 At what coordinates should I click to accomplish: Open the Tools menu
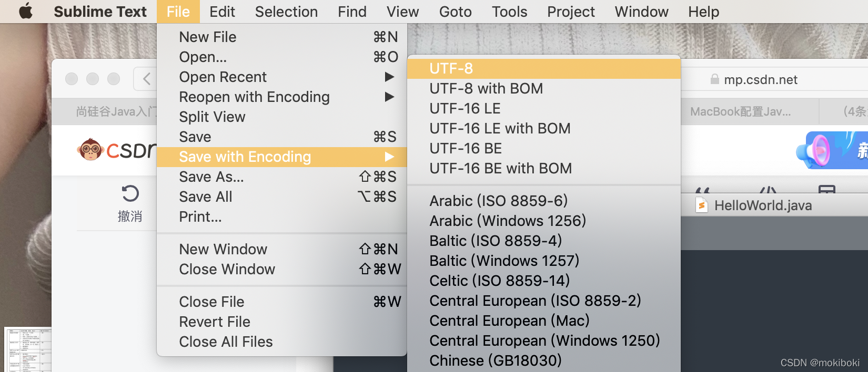509,12
